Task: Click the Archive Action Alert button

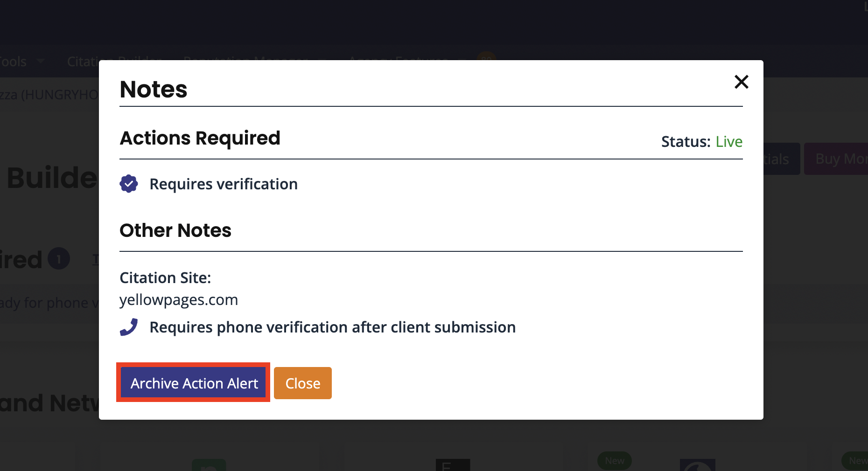Action: [x=194, y=383]
